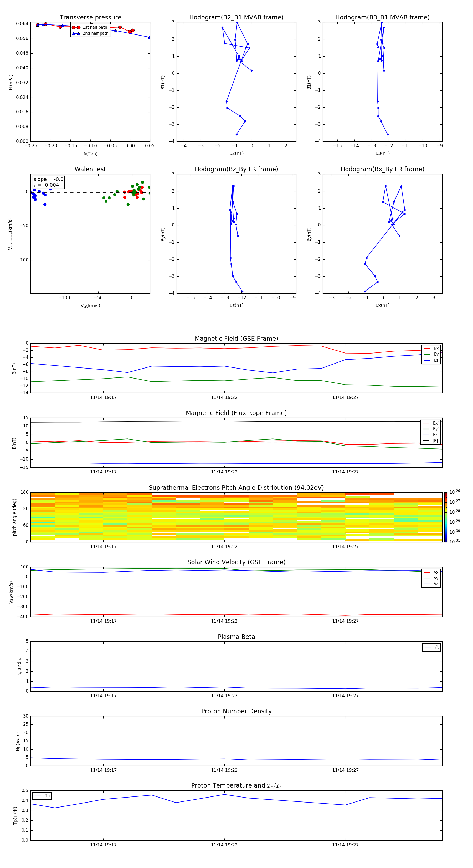The width and height of the screenshot is (473, 868).
Task: Select "Bz" in the GSE magnetic field legend
Action: (431, 360)
